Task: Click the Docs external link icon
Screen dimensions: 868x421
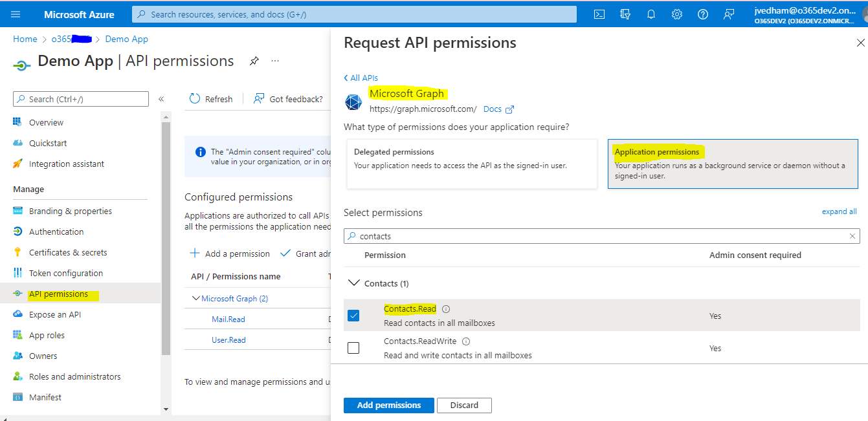Action: point(509,109)
